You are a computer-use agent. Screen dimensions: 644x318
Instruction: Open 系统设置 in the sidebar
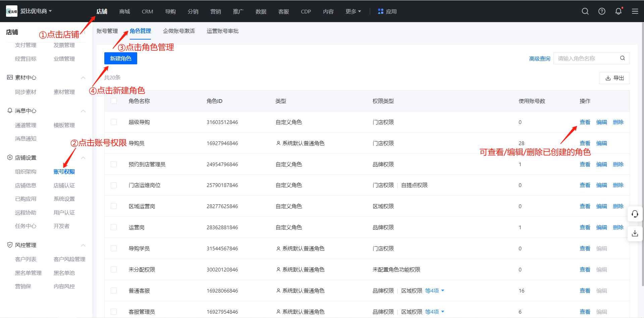[x=64, y=199]
